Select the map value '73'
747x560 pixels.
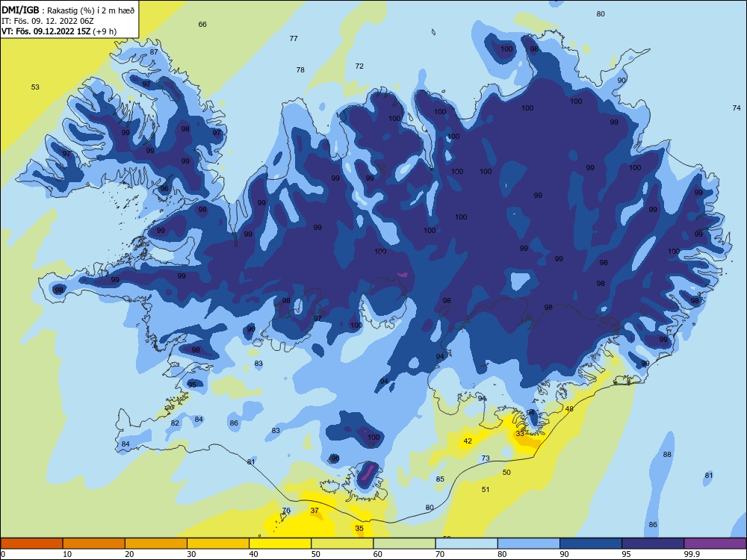click(486, 458)
